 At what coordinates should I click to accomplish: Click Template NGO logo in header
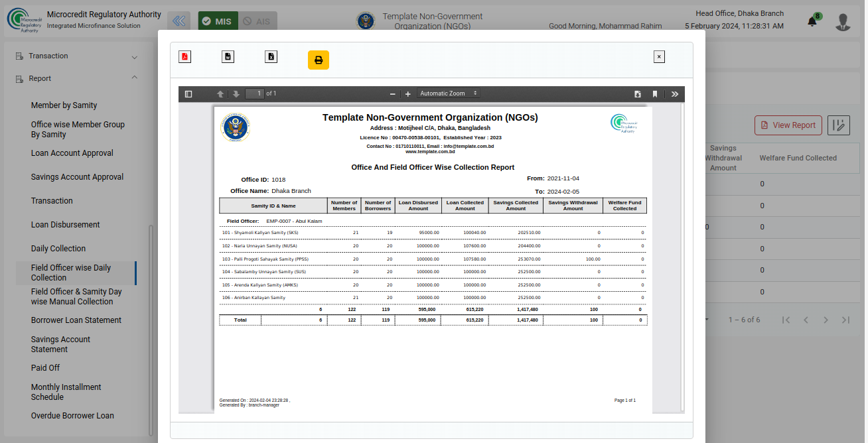click(x=366, y=21)
